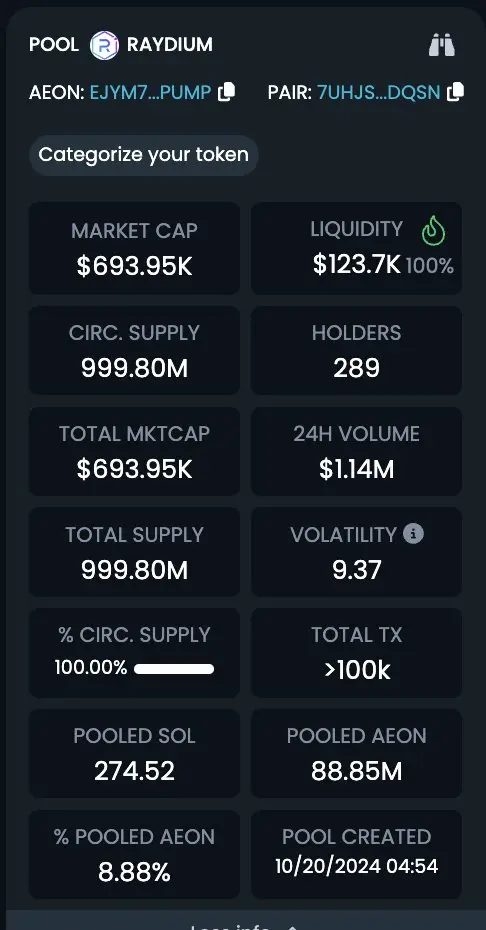
Task: Click the Pooled AEON 88.85M card
Action: (x=357, y=753)
